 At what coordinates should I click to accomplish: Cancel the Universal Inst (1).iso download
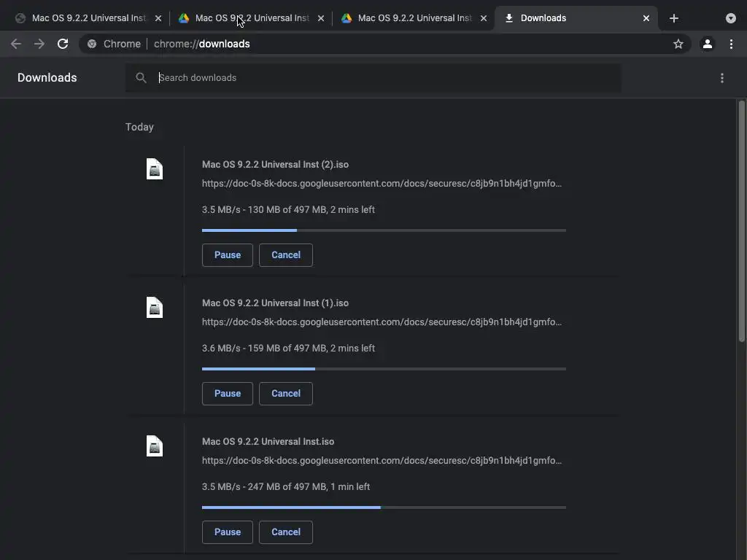point(286,394)
